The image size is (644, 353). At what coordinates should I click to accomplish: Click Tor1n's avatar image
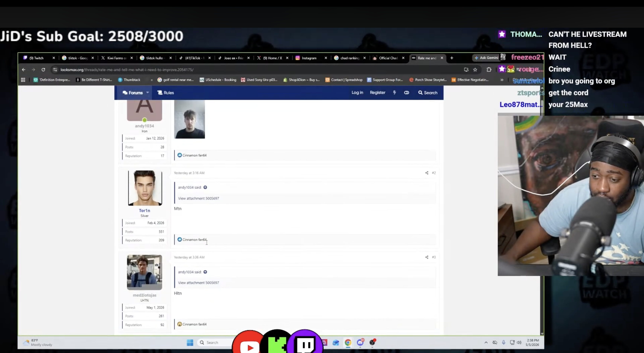(x=145, y=188)
